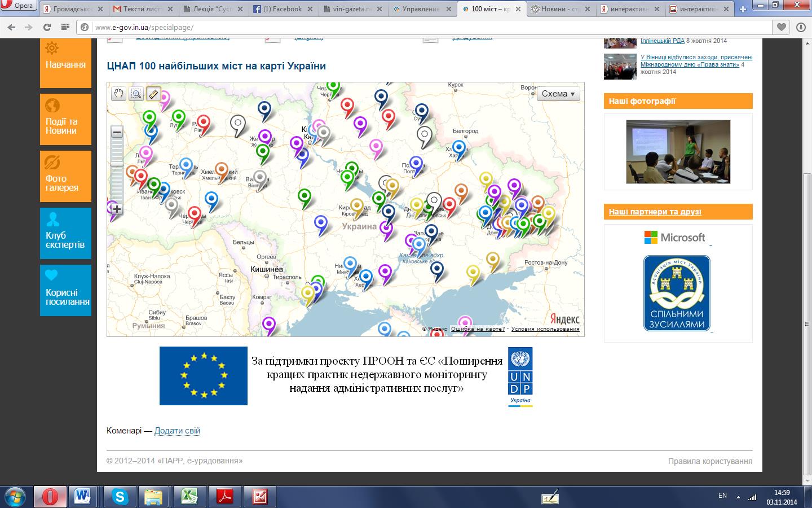Open Word from the taskbar

point(83,497)
